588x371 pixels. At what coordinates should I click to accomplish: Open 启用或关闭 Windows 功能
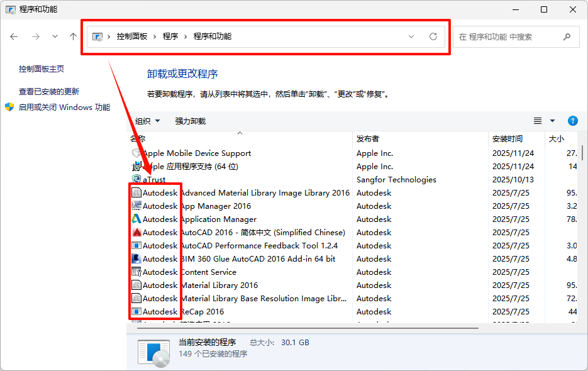pos(64,108)
